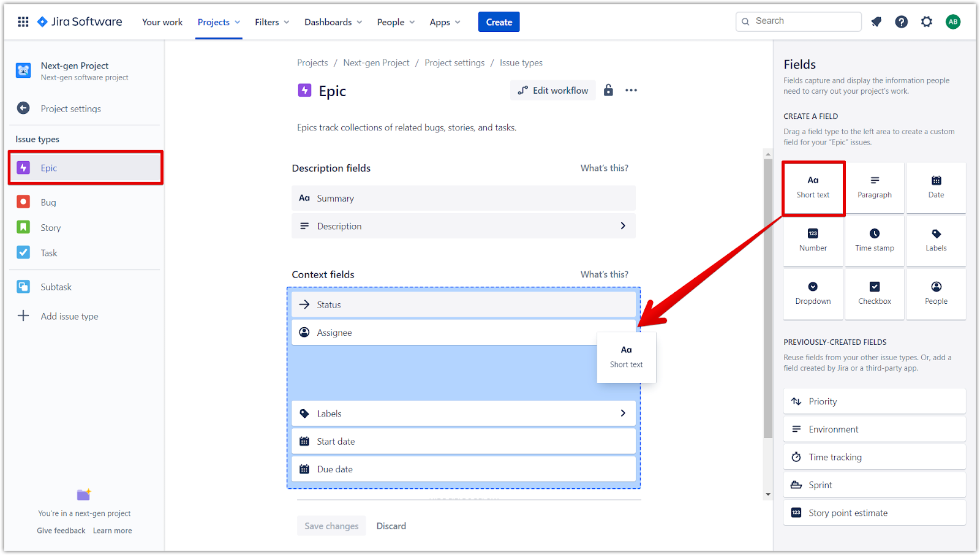This screenshot has height=555, width=980.
Task: Click What's this? beside Context fields
Action: 604,274
